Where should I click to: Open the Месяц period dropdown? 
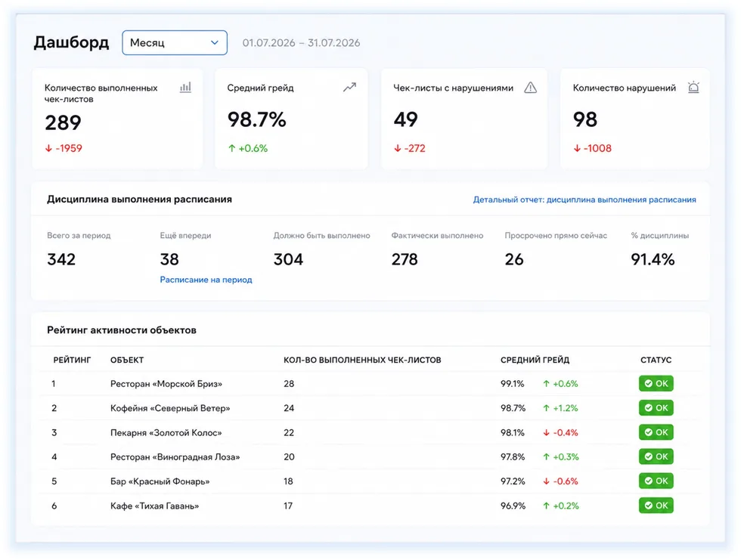point(175,42)
